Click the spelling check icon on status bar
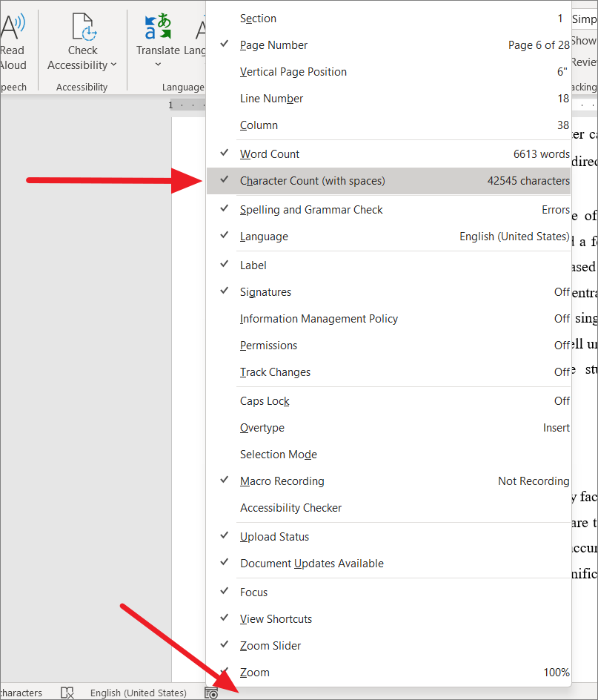This screenshot has height=700, width=598. click(67, 693)
